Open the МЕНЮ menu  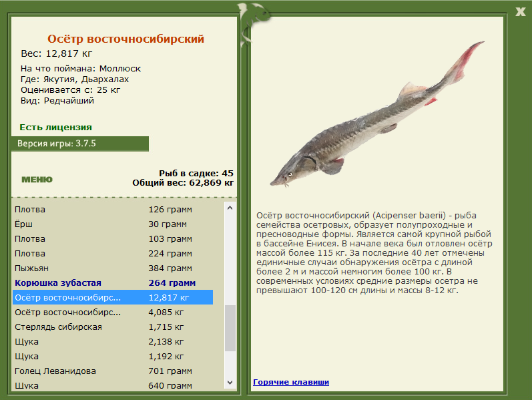37,179
